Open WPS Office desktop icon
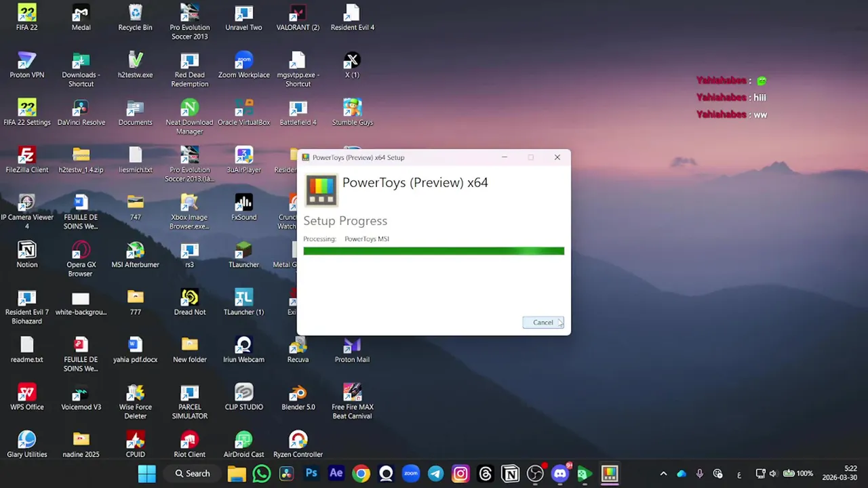This screenshot has width=868, height=488. [x=27, y=396]
